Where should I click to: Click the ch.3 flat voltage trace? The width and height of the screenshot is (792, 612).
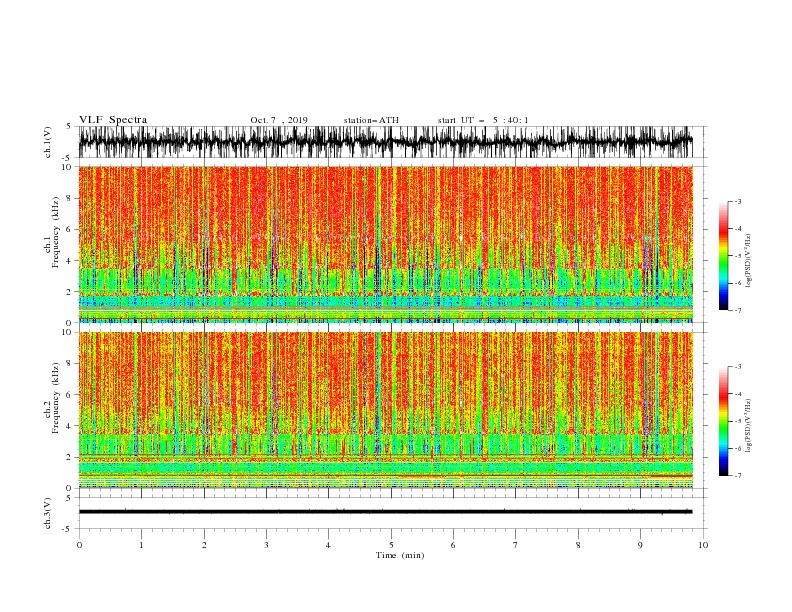385,512
